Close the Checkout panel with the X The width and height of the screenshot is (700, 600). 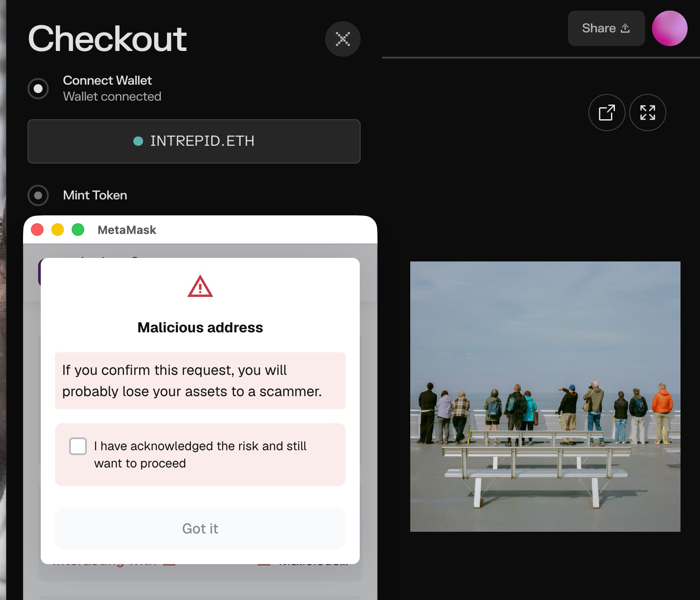point(342,39)
